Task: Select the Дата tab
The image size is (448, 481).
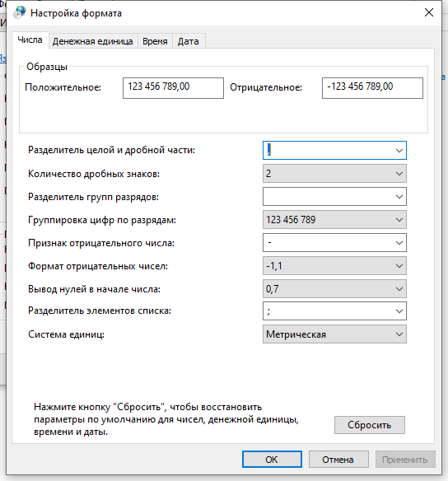Action: 189,41
